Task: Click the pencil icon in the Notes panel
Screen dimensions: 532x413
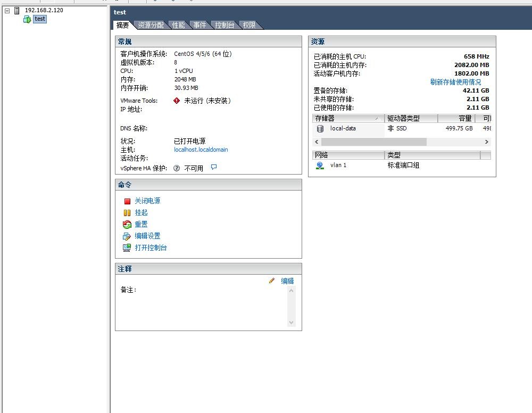Action: tap(272, 281)
